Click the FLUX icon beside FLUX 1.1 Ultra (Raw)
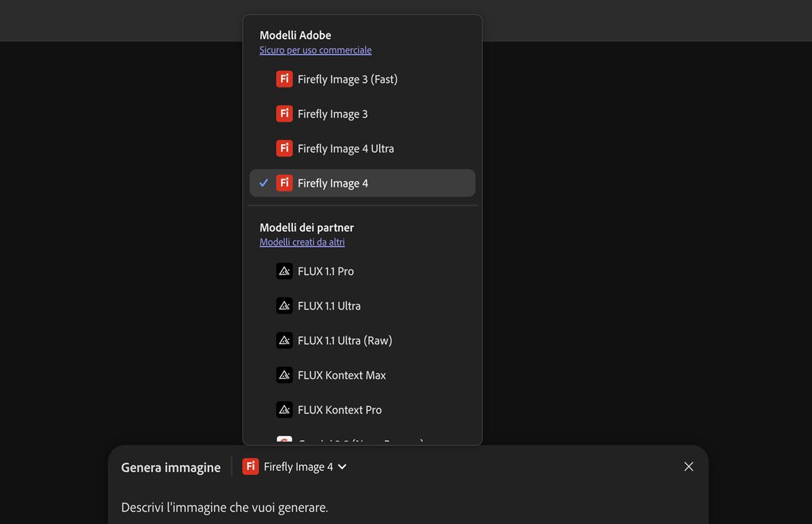 click(x=284, y=340)
